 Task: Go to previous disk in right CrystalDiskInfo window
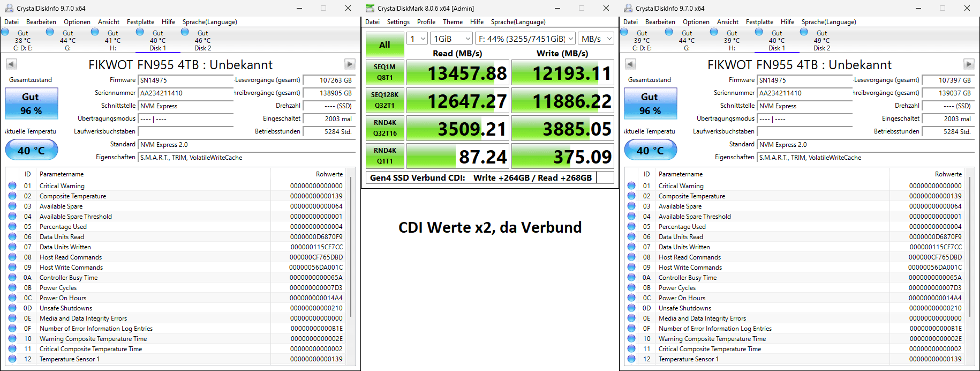(630, 64)
